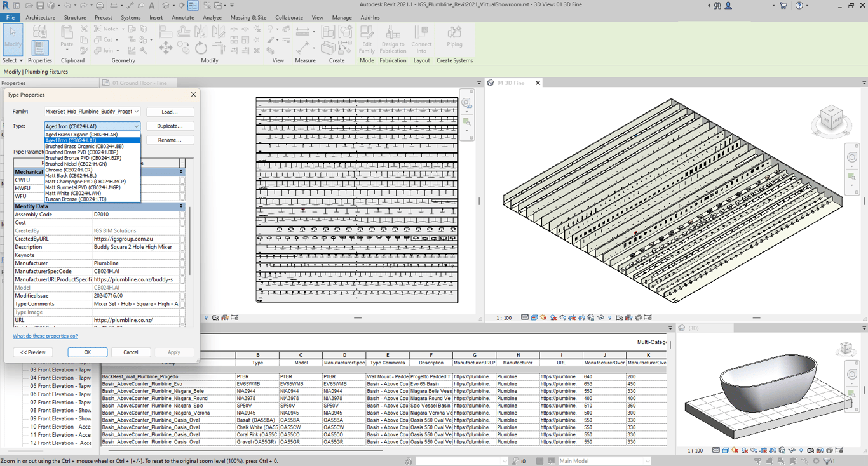868x466 pixels.
Task: Toggle the CWFU parameter lock box
Action: click(182, 180)
